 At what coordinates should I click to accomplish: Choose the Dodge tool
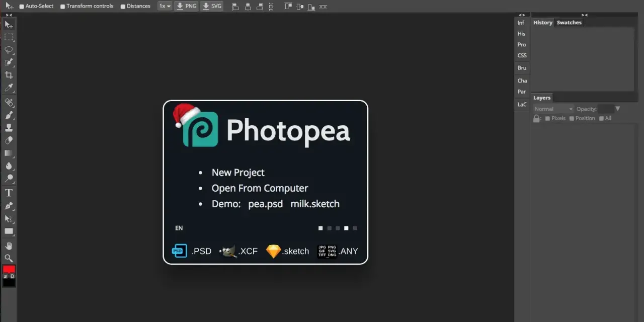(x=9, y=179)
